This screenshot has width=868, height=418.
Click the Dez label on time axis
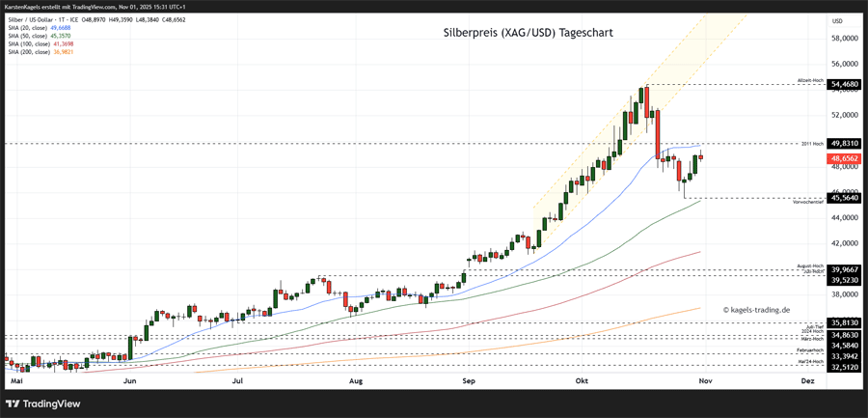click(x=806, y=382)
